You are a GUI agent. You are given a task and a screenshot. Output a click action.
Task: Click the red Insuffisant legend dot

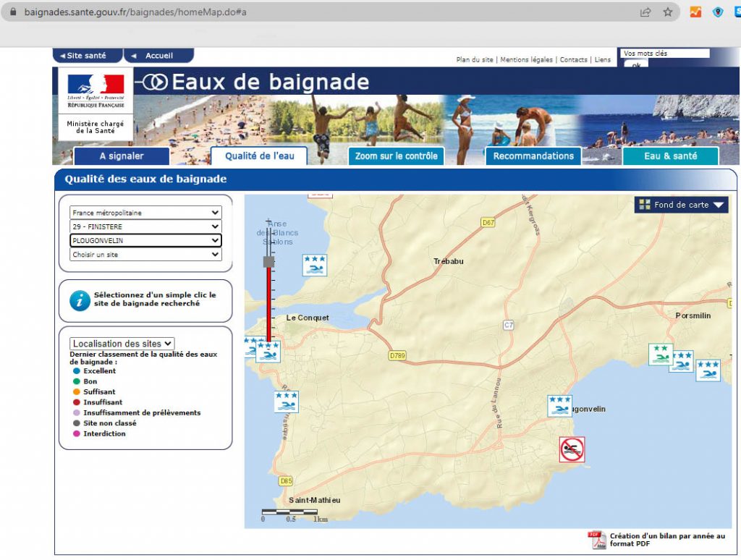[x=77, y=402]
